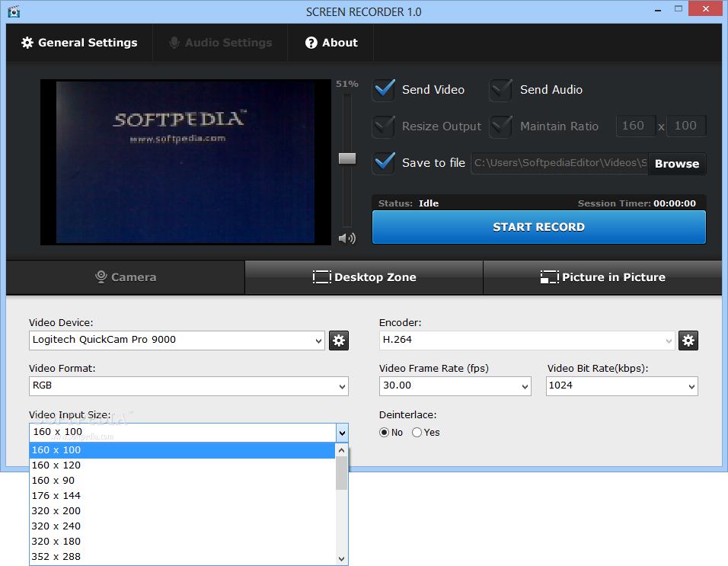Switch to Picture in Picture tab

(602, 277)
